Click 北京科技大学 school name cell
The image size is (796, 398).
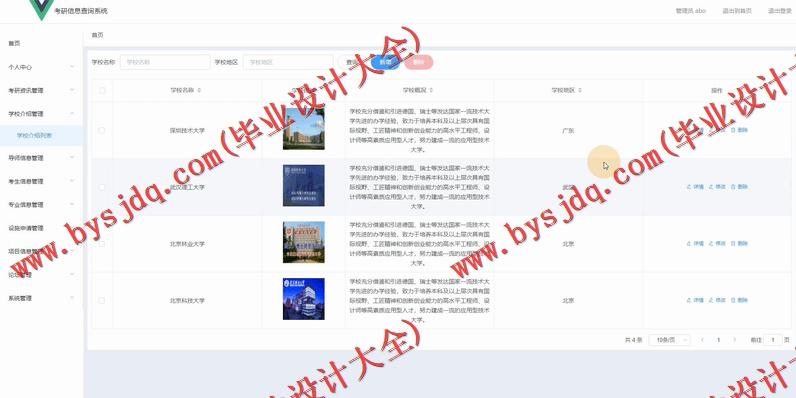pyautogui.click(x=187, y=301)
